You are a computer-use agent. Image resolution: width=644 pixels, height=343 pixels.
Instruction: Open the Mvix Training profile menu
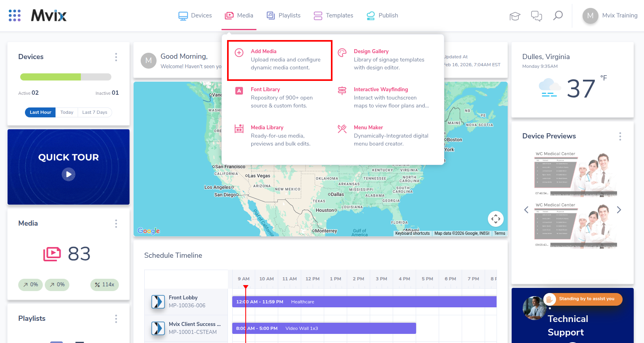(610, 15)
